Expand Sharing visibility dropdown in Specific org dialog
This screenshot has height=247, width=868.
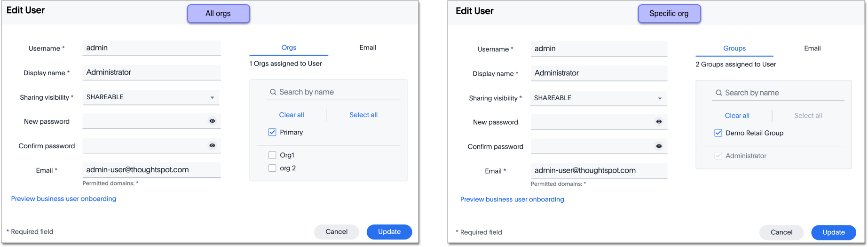660,98
